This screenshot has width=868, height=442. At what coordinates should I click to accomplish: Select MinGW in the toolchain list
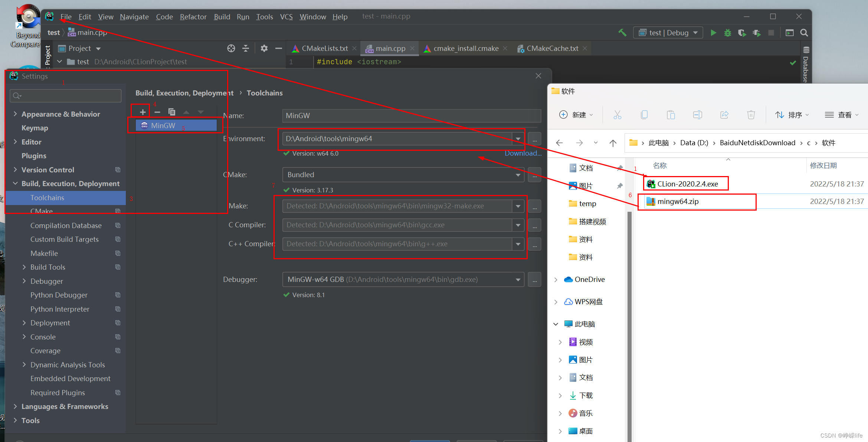click(176, 126)
